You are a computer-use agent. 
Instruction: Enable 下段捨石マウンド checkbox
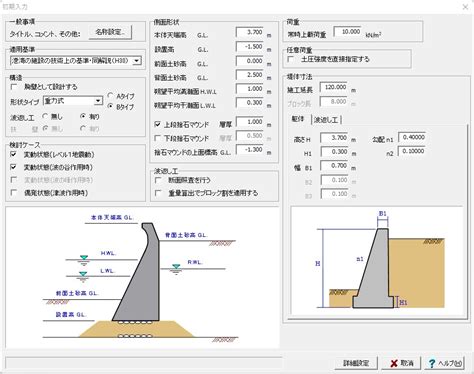click(158, 138)
